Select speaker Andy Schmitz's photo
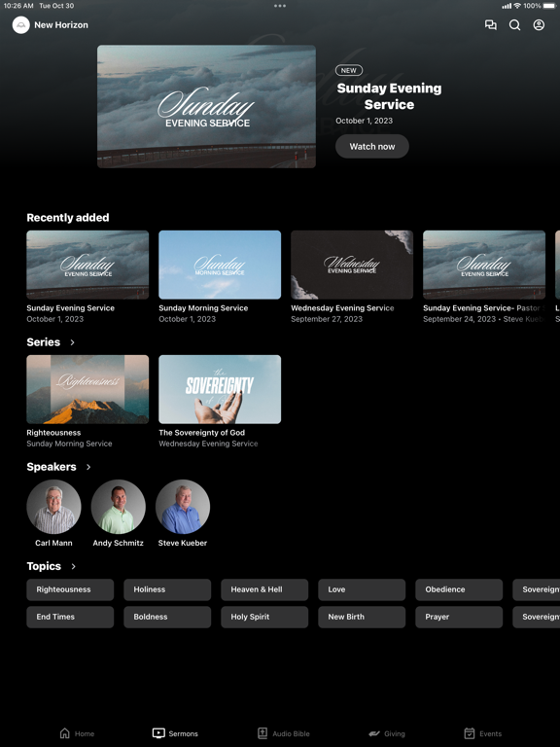This screenshot has width=560, height=747. coord(118,507)
